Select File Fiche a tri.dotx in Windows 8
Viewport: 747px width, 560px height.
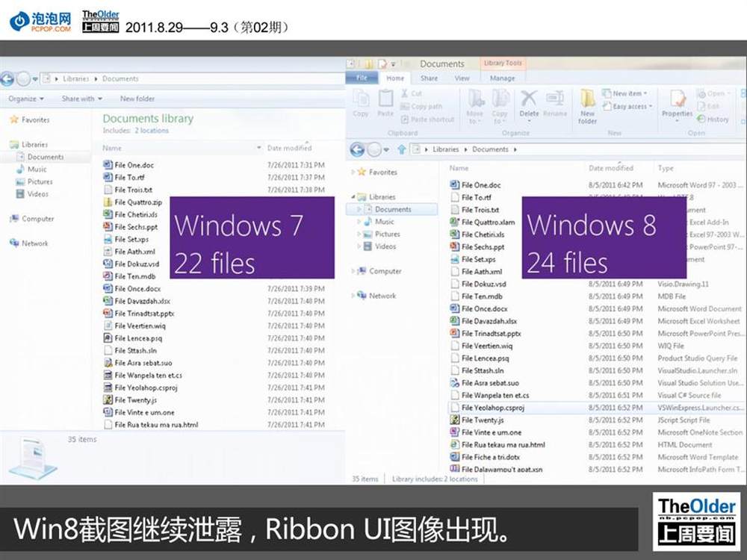click(x=485, y=457)
